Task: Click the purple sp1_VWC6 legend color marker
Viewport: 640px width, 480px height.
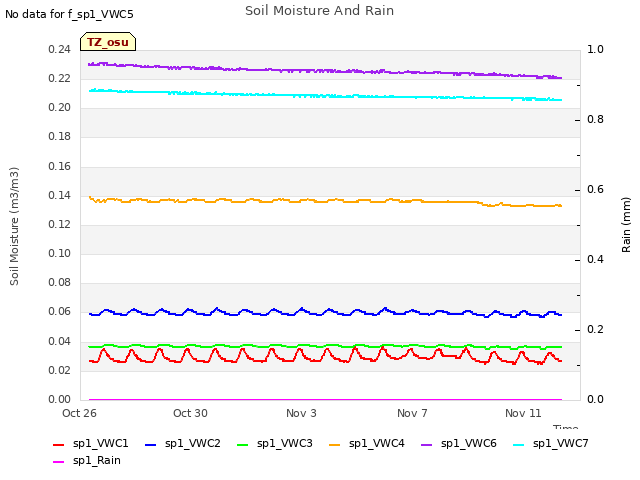Action: point(427,444)
